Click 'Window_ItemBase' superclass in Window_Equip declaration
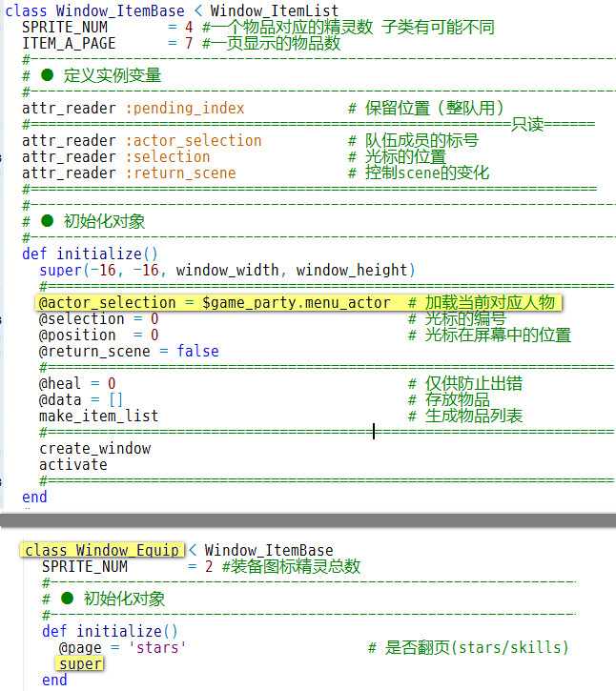 point(269,550)
